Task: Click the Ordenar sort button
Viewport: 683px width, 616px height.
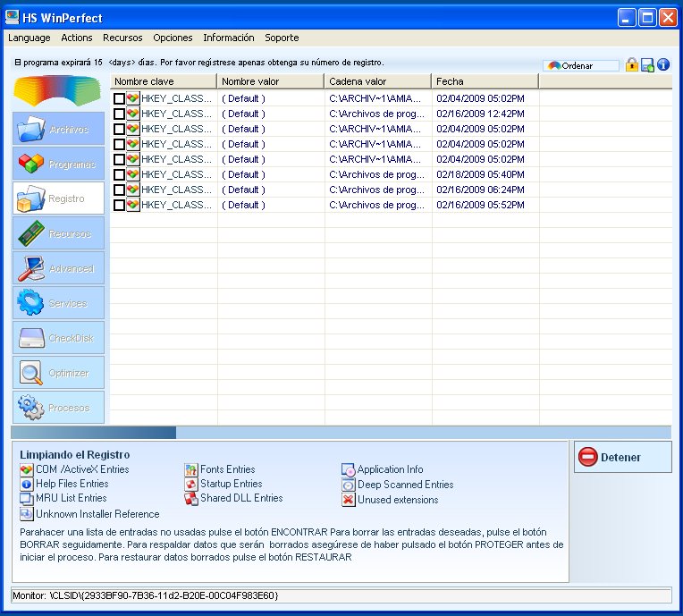Action: pyautogui.click(x=580, y=66)
